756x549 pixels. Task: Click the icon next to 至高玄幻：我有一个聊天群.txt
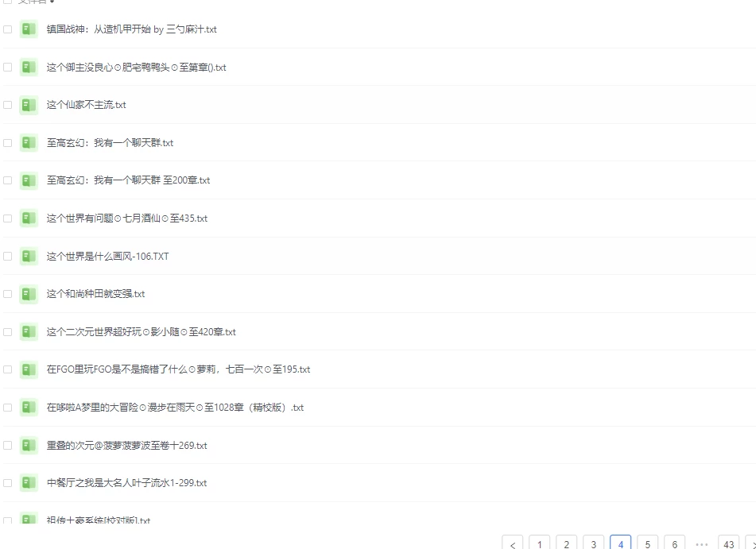28,142
